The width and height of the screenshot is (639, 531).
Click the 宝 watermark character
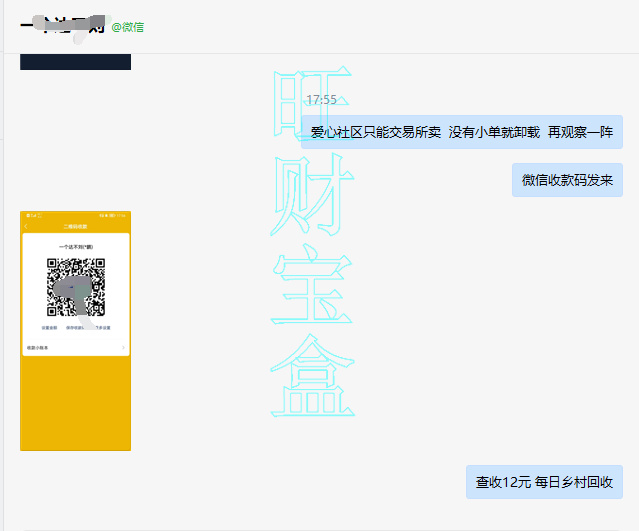[311, 288]
